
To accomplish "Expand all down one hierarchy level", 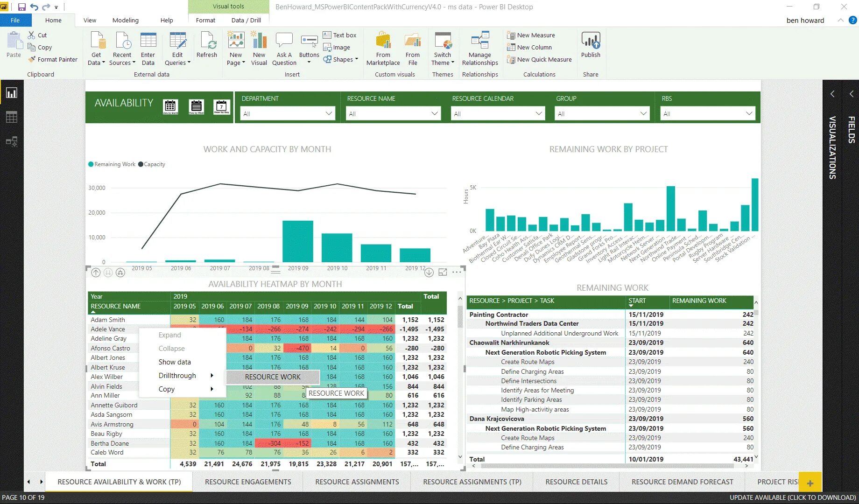I will click(x=120, y=273).
